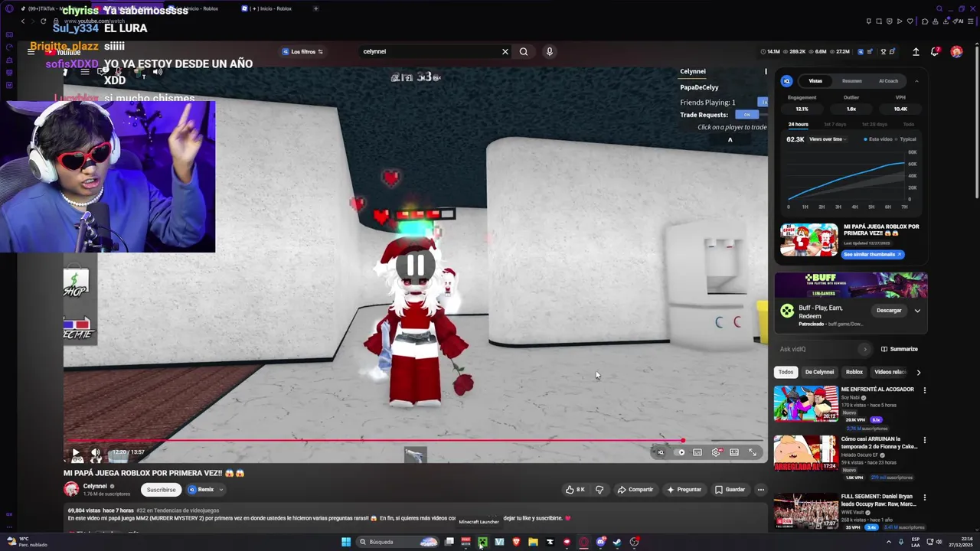Image resolution: width=980 pixels, height=551 pixels.
Task: Mute the video with the volume icon
Action: 96,452
